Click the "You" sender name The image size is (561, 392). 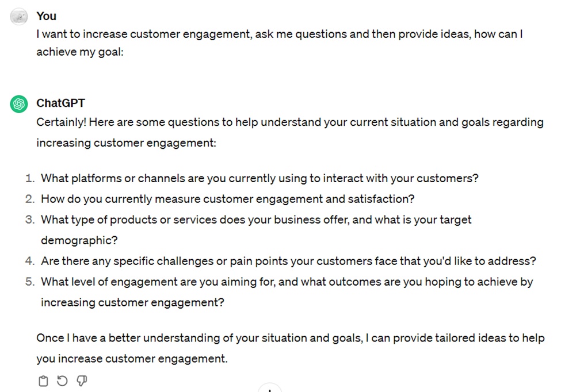click(x=47, y=16)
